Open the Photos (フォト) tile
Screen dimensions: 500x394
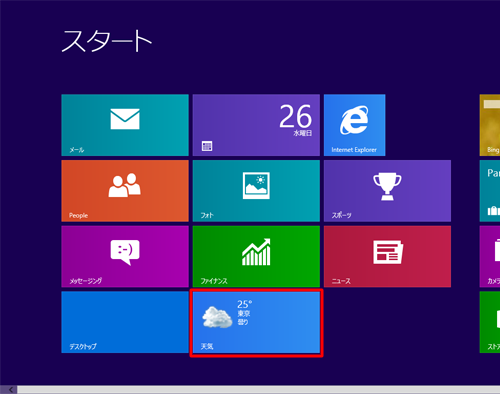256,191
